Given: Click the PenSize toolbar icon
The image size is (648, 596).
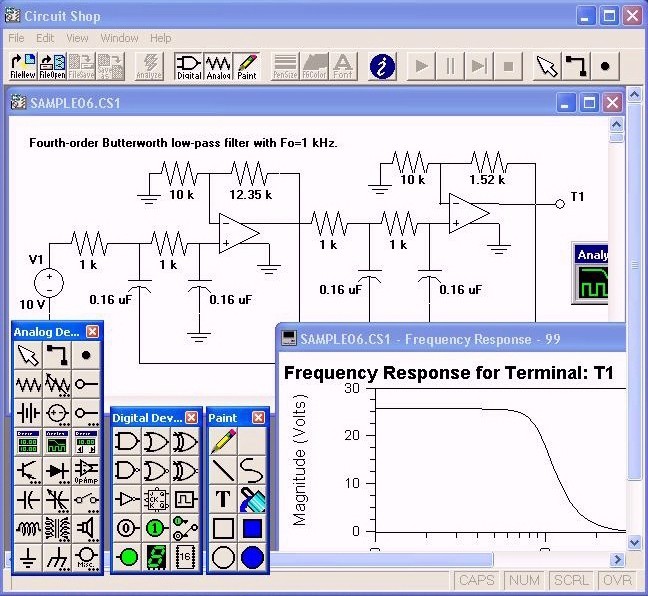Looking at the screenshot, I should point(285,66).
